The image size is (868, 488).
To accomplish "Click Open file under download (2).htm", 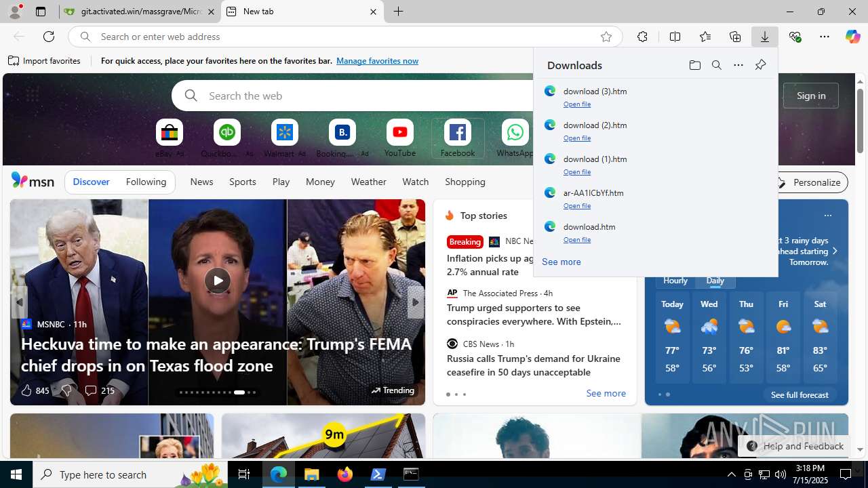I will click(577, 138).
